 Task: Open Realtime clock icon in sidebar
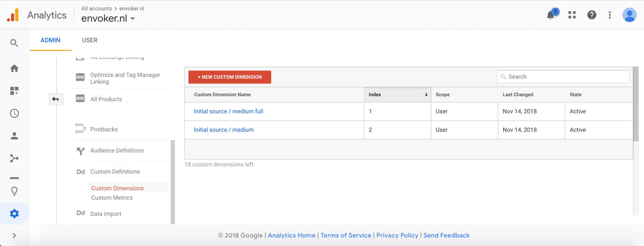pyautogui.click(x=14, y=113)
